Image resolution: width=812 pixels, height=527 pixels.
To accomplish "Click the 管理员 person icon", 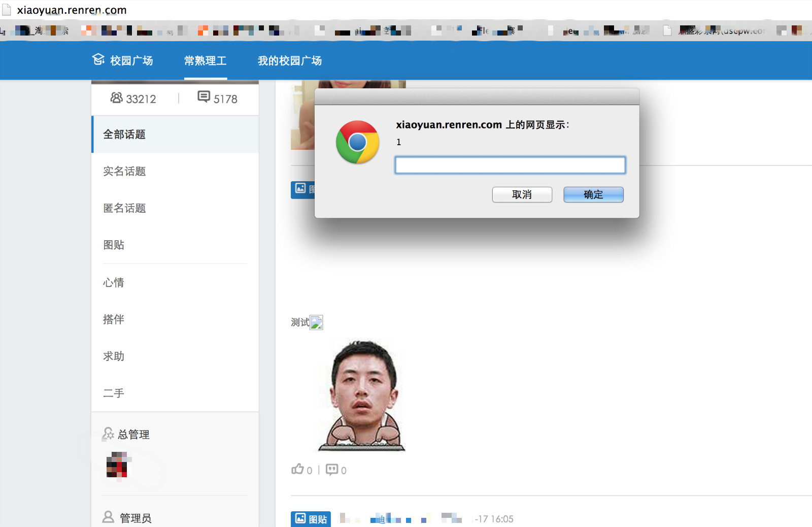I will [x=108, y=517].
